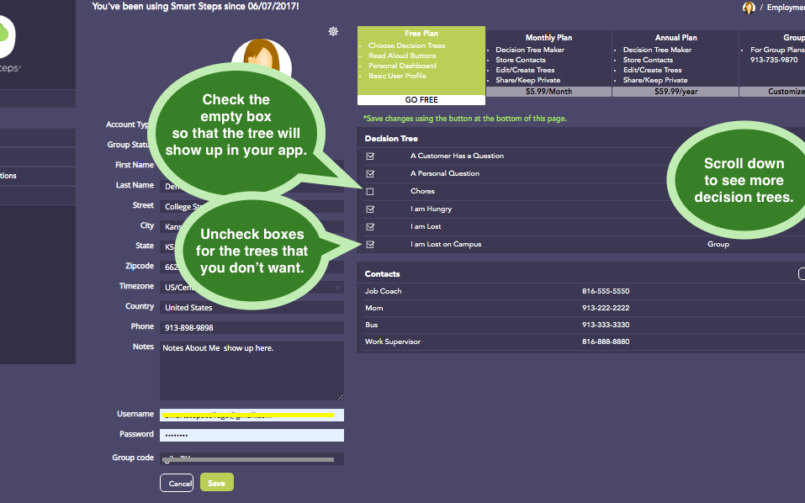Click into the Notes text area

(x=252, y=371)
